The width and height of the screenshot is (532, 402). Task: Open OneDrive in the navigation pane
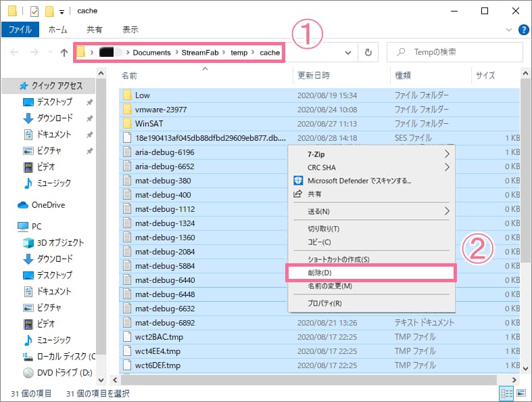(x=47, y=204)
